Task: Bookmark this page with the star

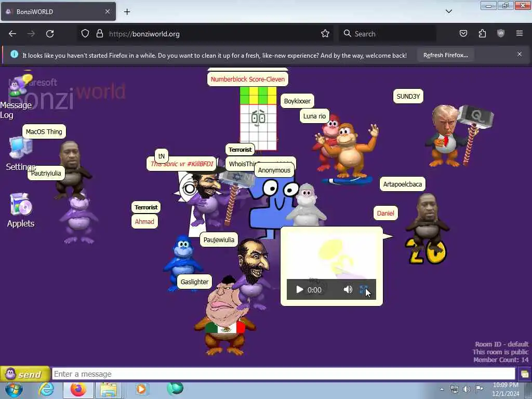Action: click(x=325, y=34)
